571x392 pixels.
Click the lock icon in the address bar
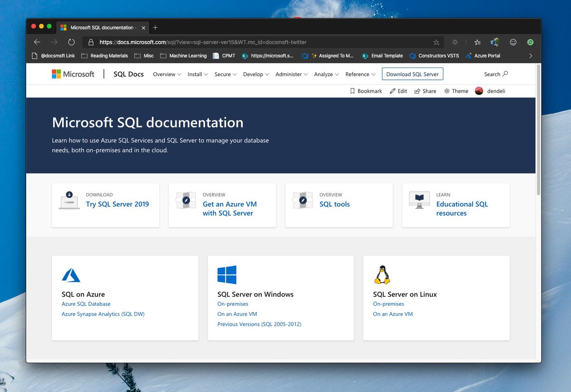click(x=91, y=42)
